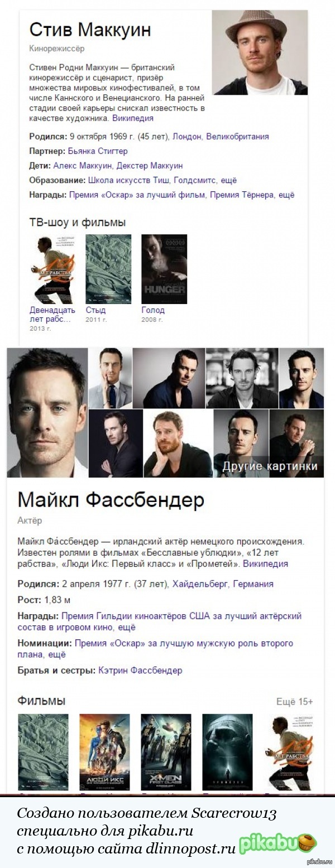Click the Другие картинки overlay
This screenshot has height=868, width=335.
270,466
